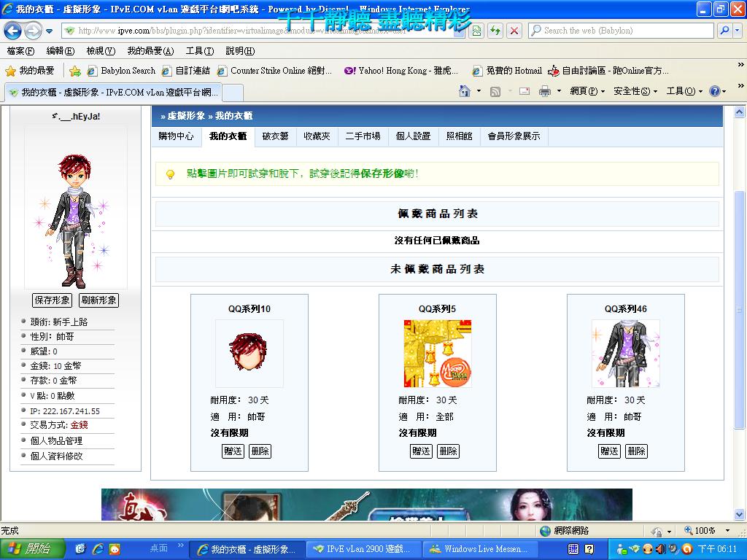Image resolution: width=747 pixels, height=560 pixels.
Task: Click the vertical scrollbar down arrow
Action: tap(739, 514)
